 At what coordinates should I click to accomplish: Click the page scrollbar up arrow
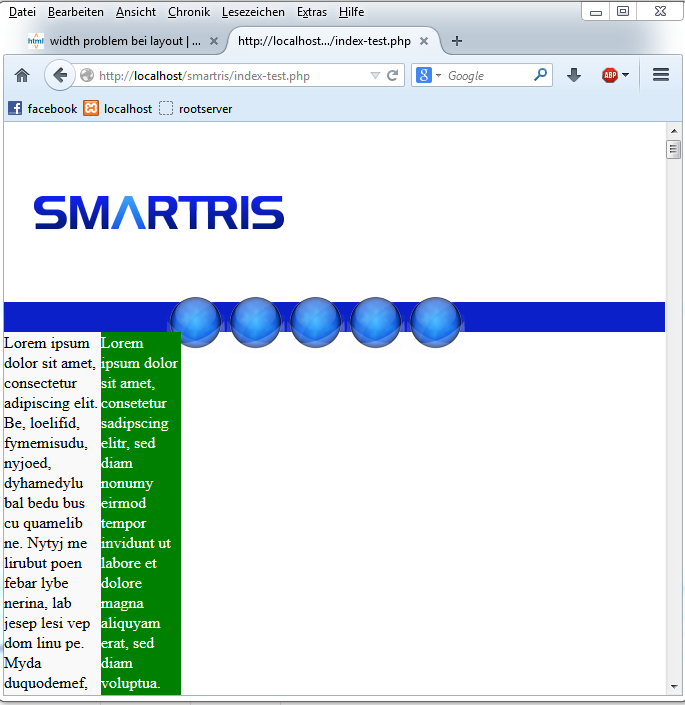[673, 131]
